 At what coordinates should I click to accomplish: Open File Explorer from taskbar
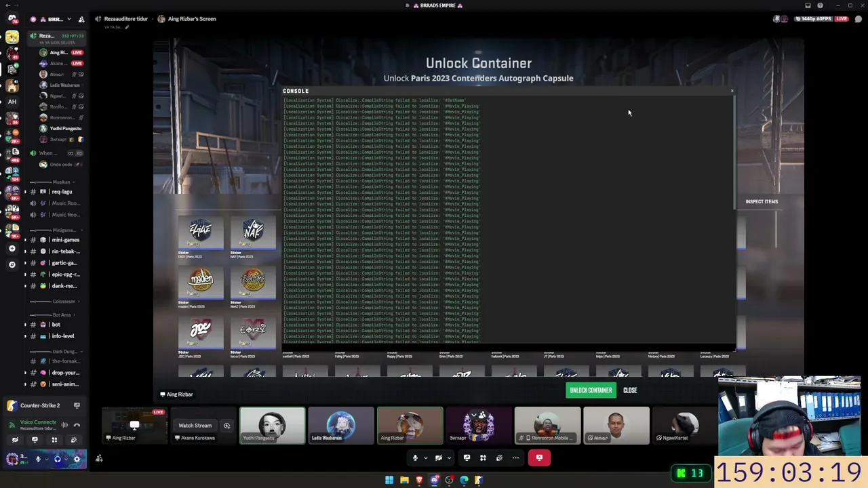404,480
